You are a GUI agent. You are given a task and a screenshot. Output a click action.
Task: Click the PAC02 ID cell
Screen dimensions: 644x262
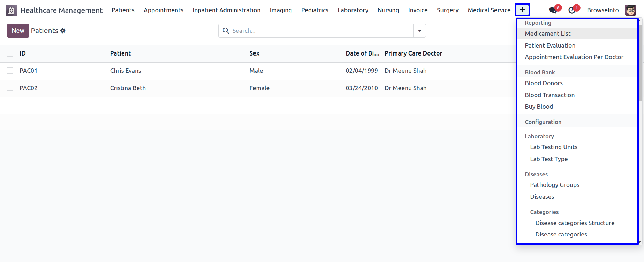click(29, 88)
